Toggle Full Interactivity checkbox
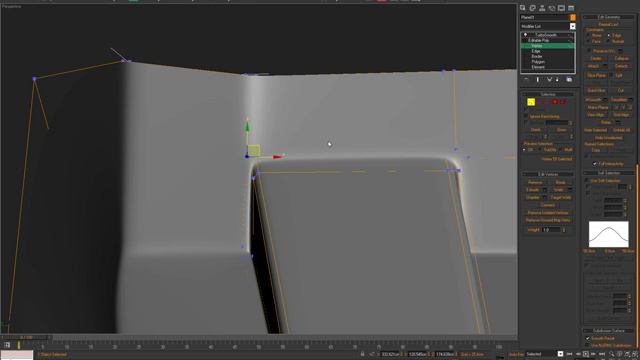 tap(595, 164)
